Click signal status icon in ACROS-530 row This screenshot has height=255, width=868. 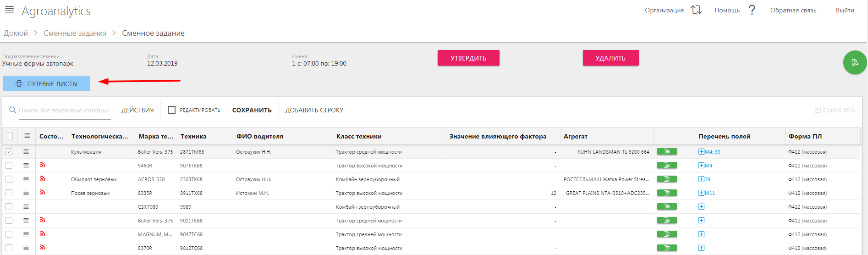[x=43, y=178]
